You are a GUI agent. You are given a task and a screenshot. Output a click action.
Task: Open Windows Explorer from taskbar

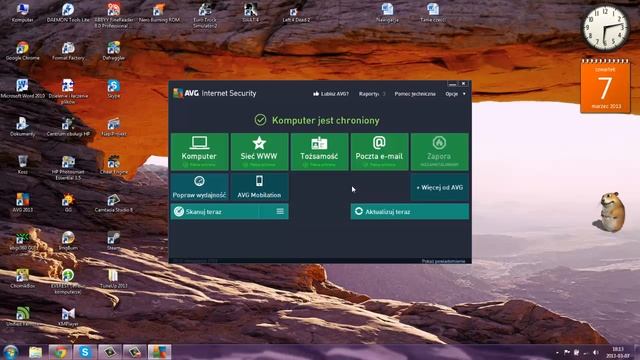coord(36,352)
